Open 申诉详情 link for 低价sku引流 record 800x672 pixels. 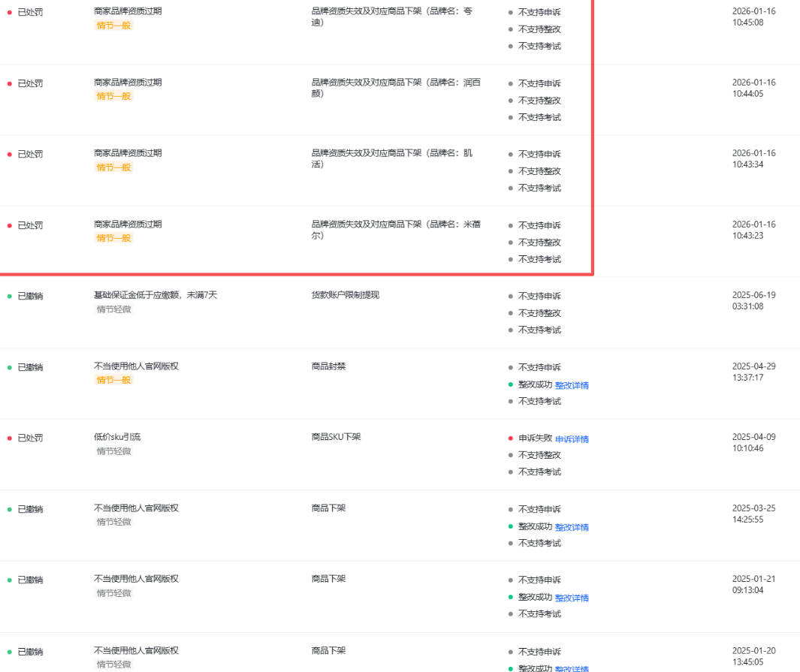(x=572, y=439)
